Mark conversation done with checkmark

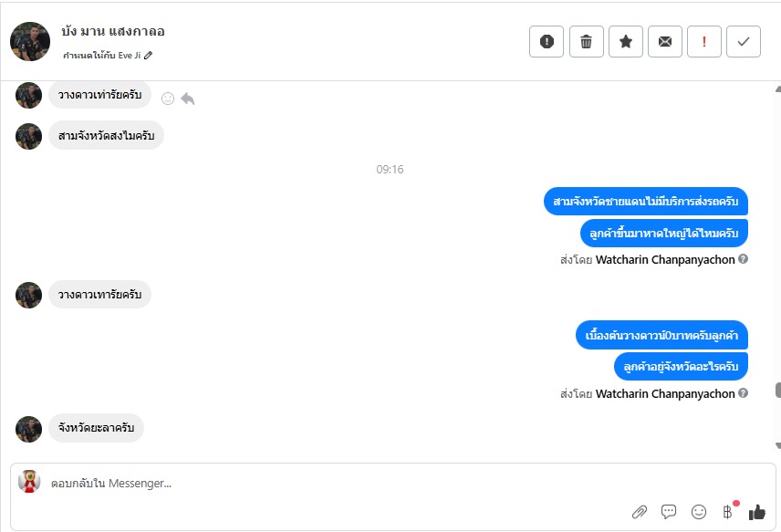coord(744,41)
